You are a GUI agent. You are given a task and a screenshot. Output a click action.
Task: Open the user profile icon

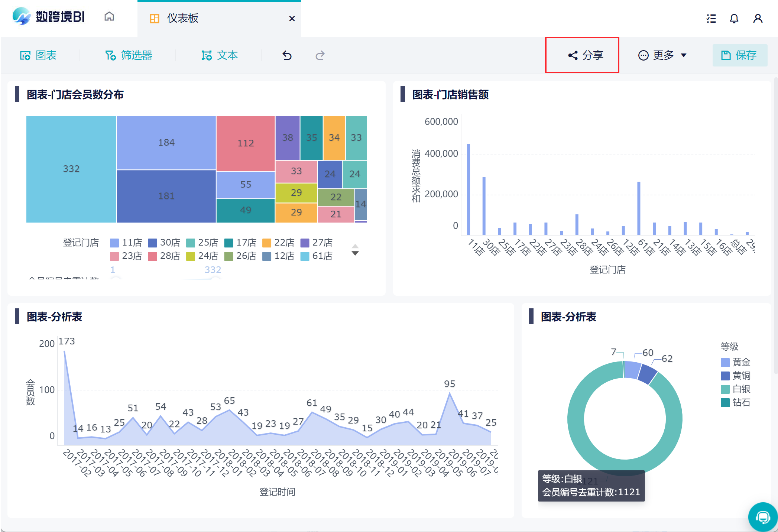pyautogui.click(x=758, y=19)
